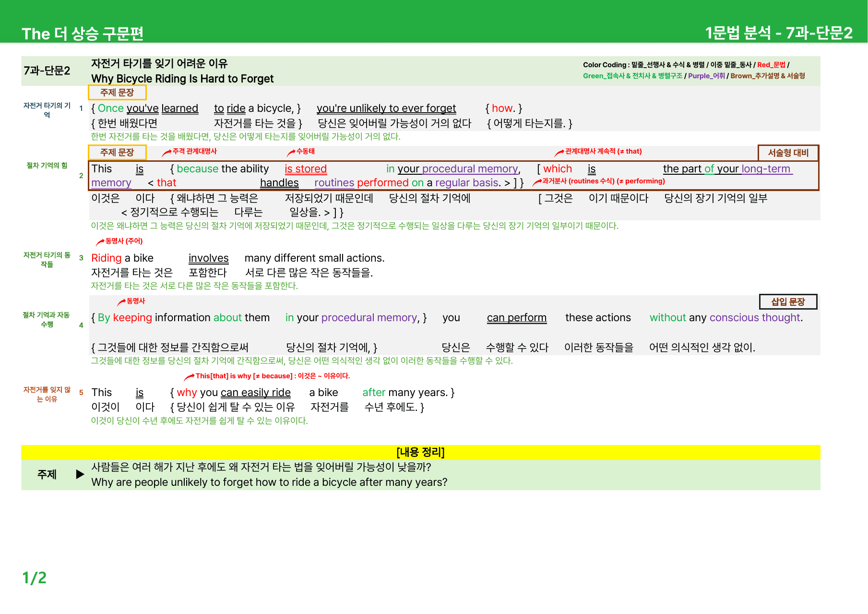Click the annotation 관계대명사 계속적 (≠ that)
868x614 pixels.
click(x=603, y=151)
